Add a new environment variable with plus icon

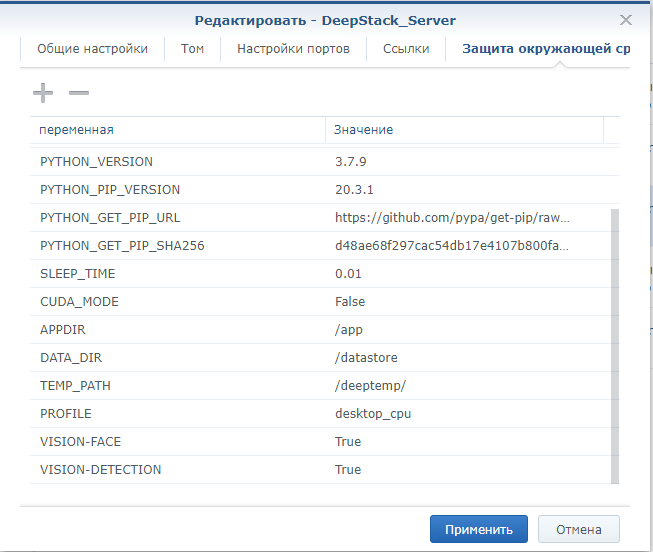[x=43, y=92]
